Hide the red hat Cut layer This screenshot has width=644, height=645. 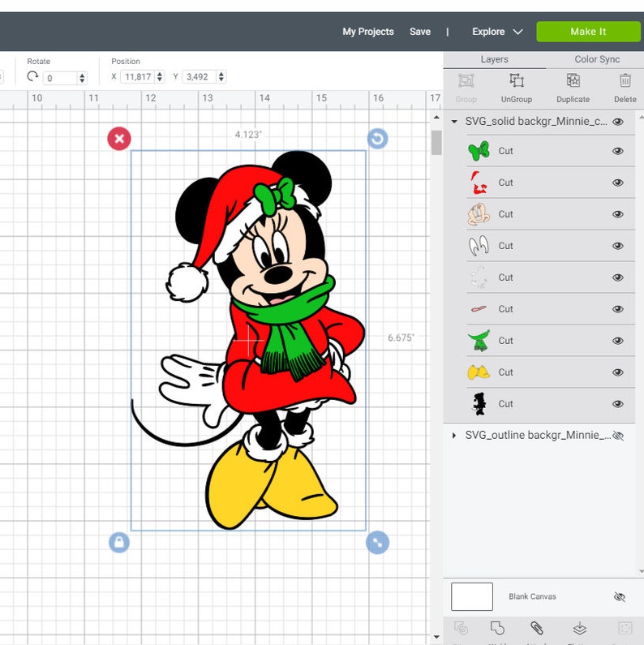point(618,183)
